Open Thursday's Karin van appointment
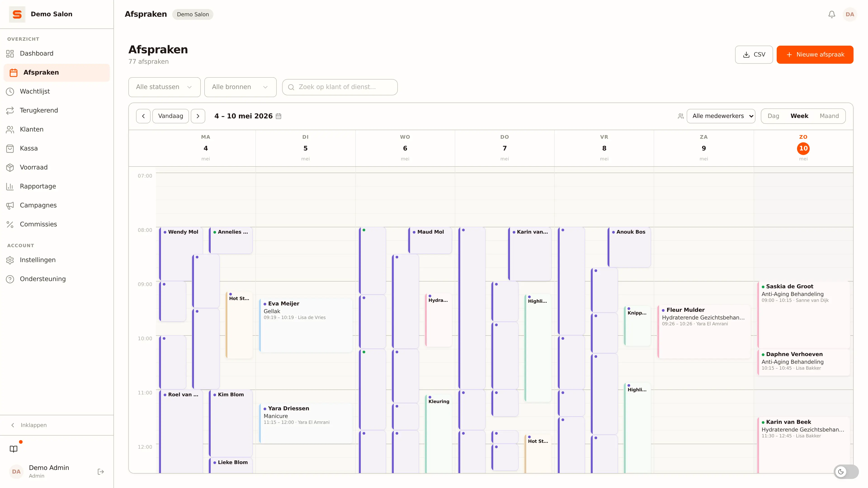 pos(530,254)
